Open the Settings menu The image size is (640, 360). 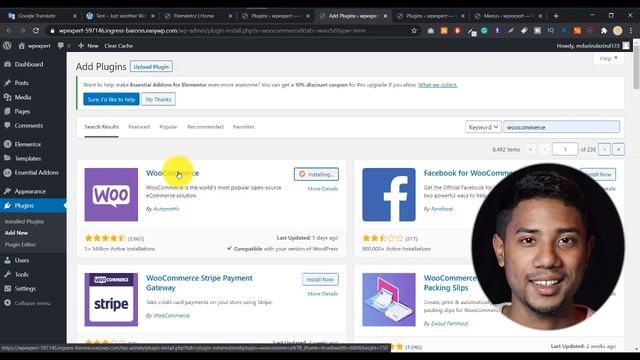point(25,289)
